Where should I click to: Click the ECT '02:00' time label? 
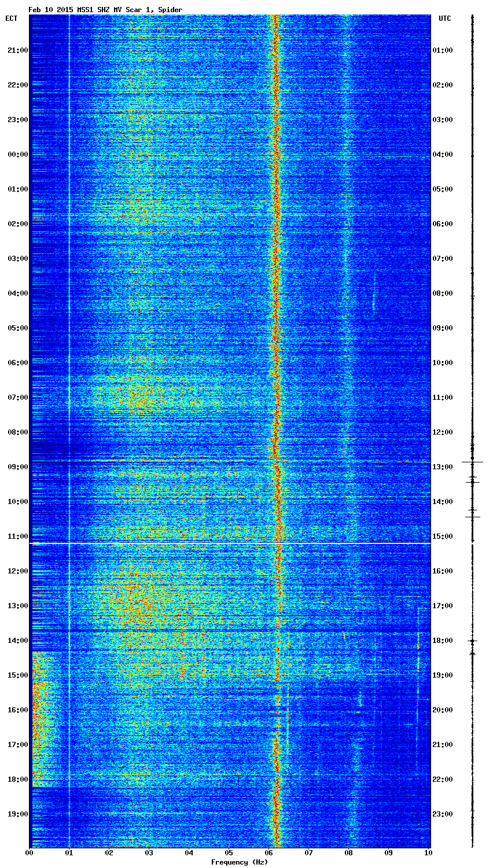pyautogui.click(x=17, y=224)
